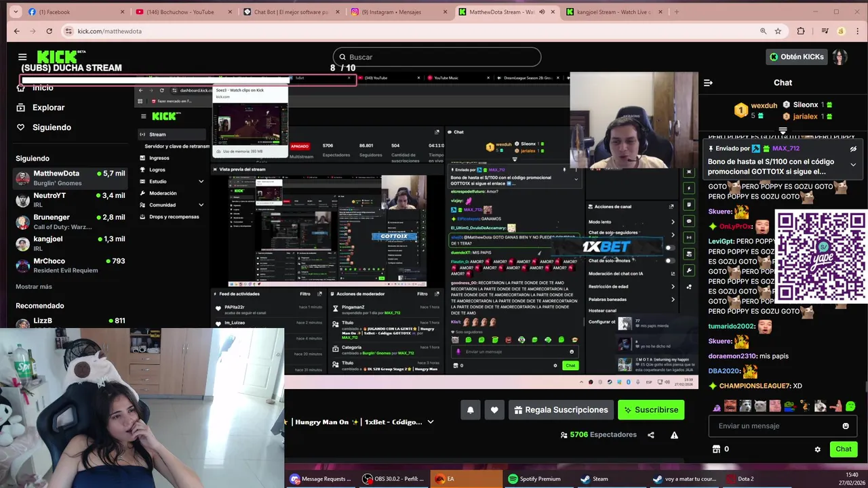Send message with Chat button
Screen dimensions: 868x488
click(x=844, y=449)
